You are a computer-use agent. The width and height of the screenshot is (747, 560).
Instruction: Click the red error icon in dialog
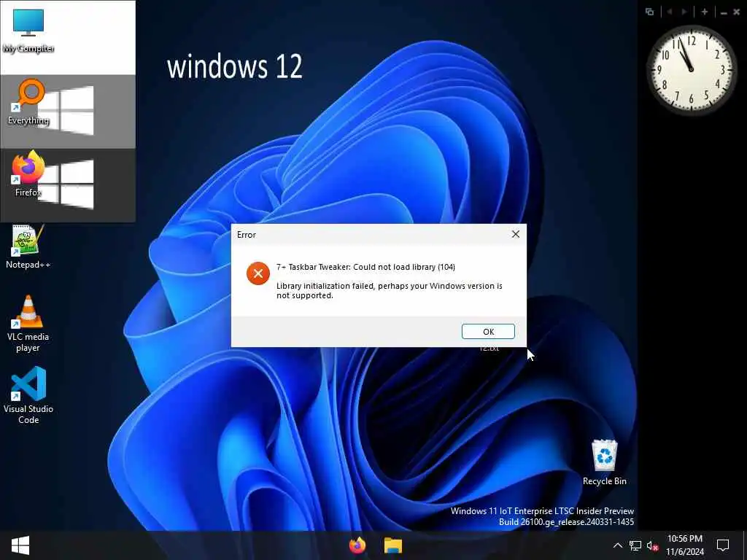pos(258,273)
